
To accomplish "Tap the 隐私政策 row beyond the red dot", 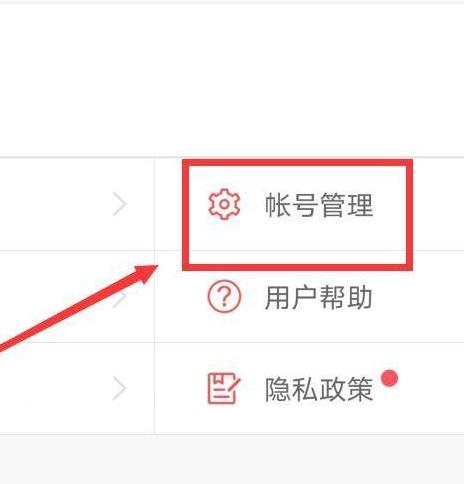I will click(x=432, y=388).
